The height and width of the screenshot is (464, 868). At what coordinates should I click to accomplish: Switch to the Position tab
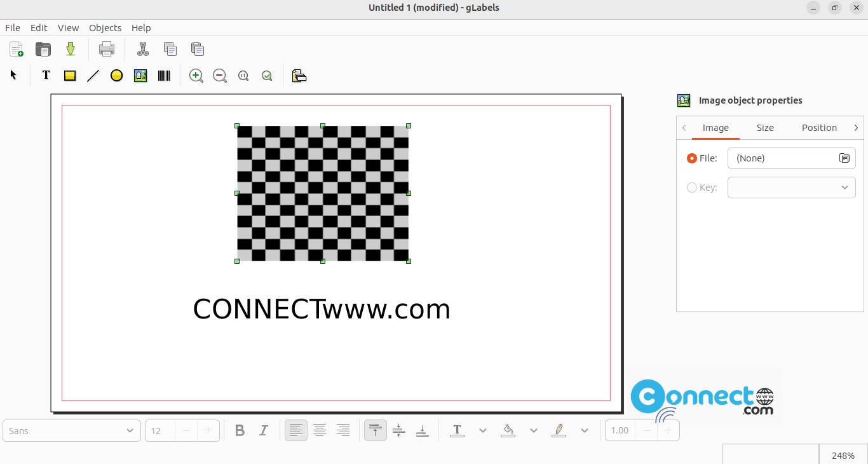pos(819,128)
